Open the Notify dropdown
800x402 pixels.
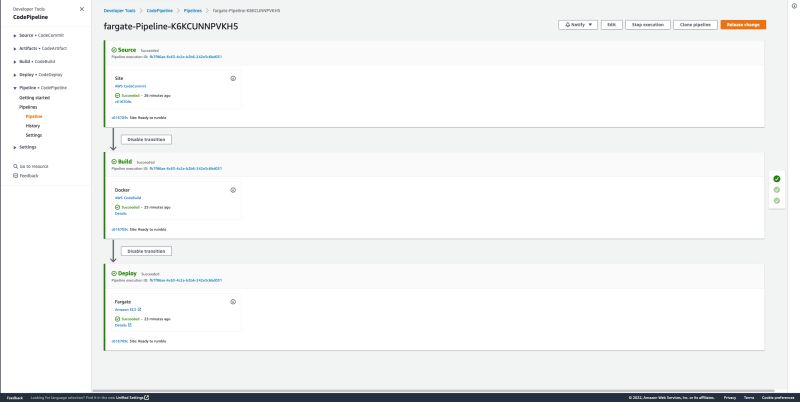click(x=578, y=24)
